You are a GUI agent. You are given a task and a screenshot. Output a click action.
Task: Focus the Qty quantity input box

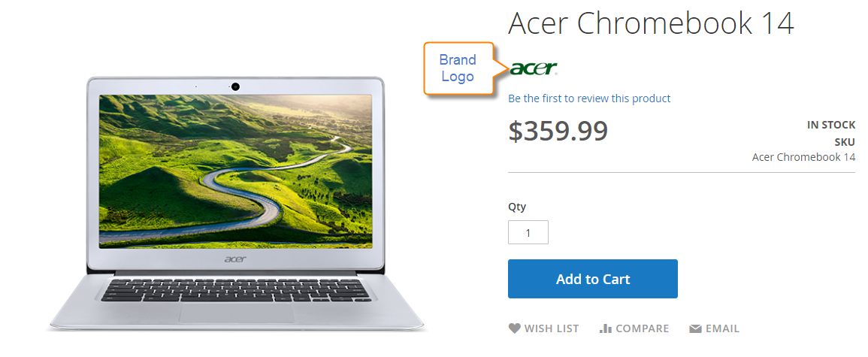[528, 232]
